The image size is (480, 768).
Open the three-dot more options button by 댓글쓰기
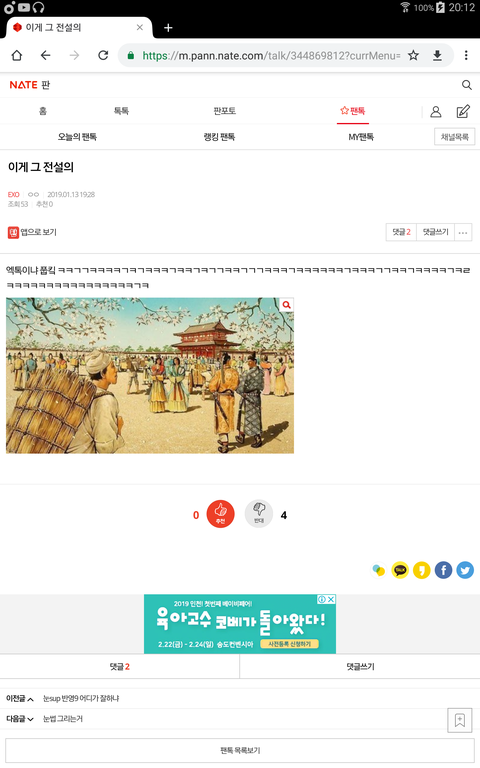coord(463,233)
